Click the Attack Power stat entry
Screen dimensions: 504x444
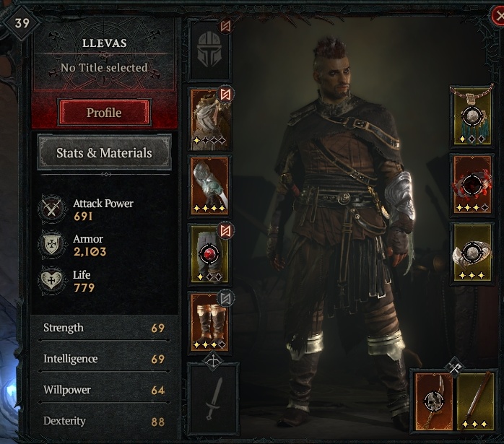pyautogui.click(x=87, y=209)
